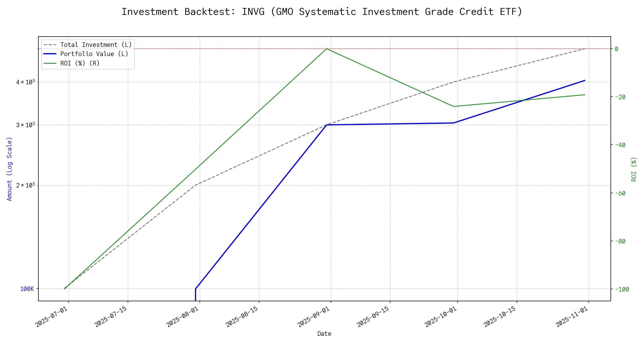Click the 0 tick on ROI axis
The width and height of the screenshot is (644, 343).
(x=617, y=49)
